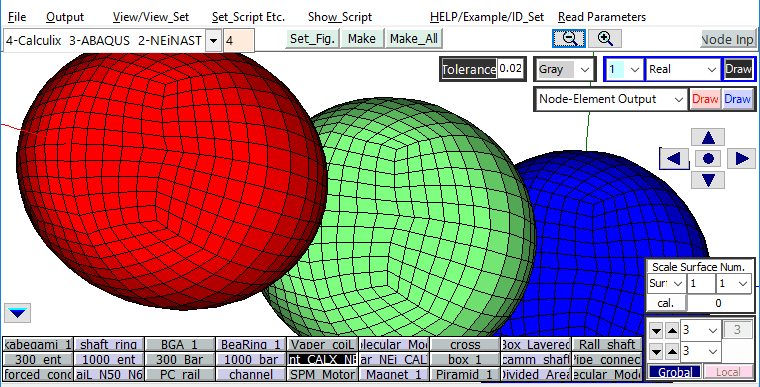This screenshot has height=387, width=760.
Task: Rotate view with the down arrow
Action: 708,180
